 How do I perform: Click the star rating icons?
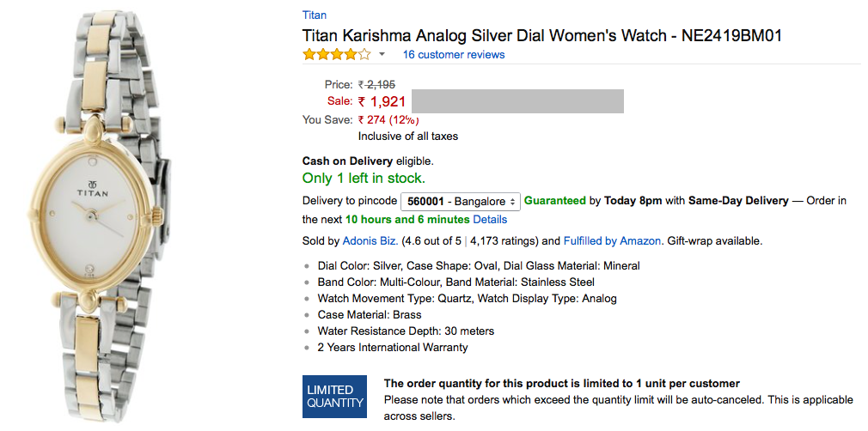[336, 55]
